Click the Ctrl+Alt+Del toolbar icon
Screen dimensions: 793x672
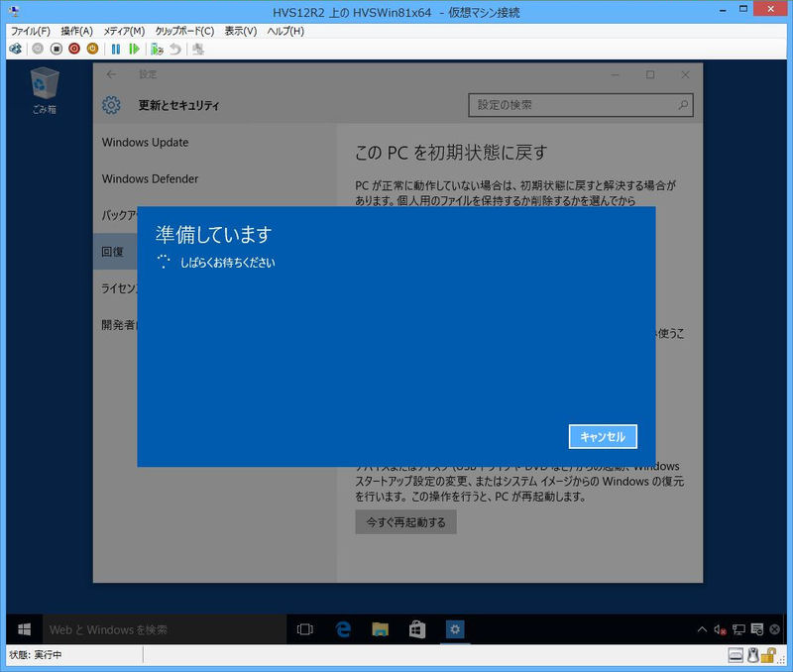16,49
